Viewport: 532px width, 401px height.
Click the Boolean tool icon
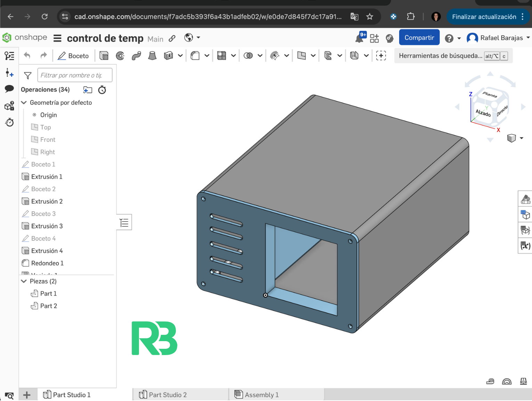pyautogui.click(x=248, y=56)
